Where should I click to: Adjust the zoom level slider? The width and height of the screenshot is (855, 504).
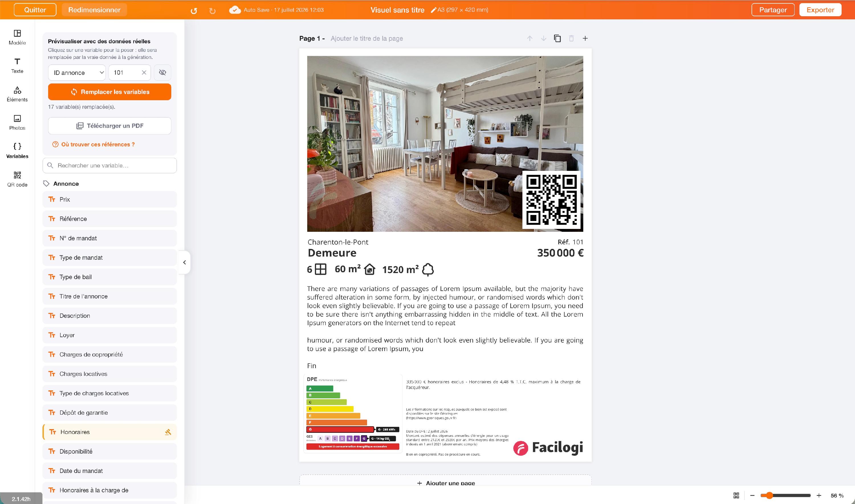point(785,495)
